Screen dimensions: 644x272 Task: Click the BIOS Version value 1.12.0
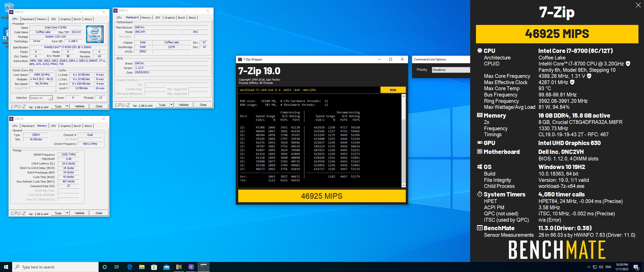172,68
